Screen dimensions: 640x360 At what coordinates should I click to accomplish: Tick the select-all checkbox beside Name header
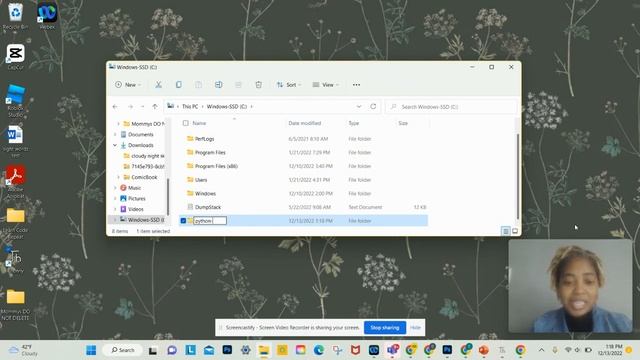[x=186, y=123]
